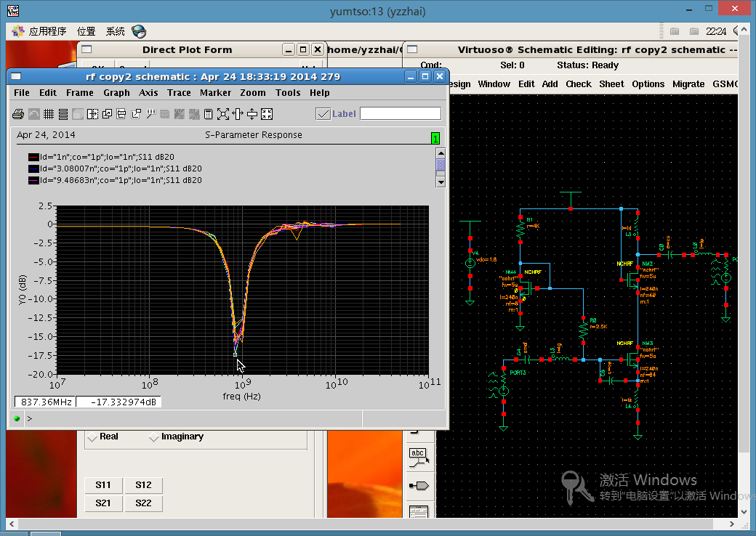Toggle grid display icon in waveform toolbar
Screen dimensions: 756x536
click(x=49, y=114)
